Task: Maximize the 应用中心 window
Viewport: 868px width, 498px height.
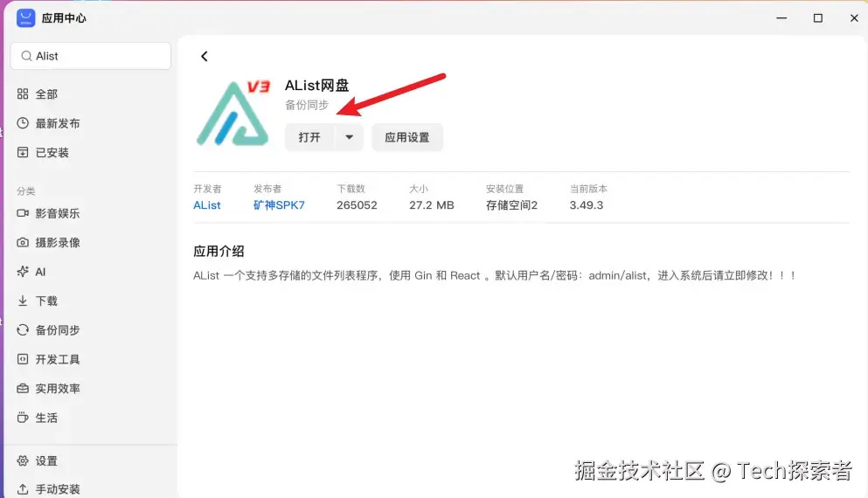Action: point(817,17)
